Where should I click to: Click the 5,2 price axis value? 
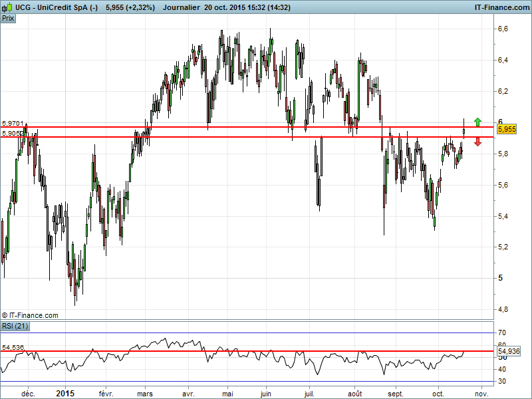coord(503,247)
